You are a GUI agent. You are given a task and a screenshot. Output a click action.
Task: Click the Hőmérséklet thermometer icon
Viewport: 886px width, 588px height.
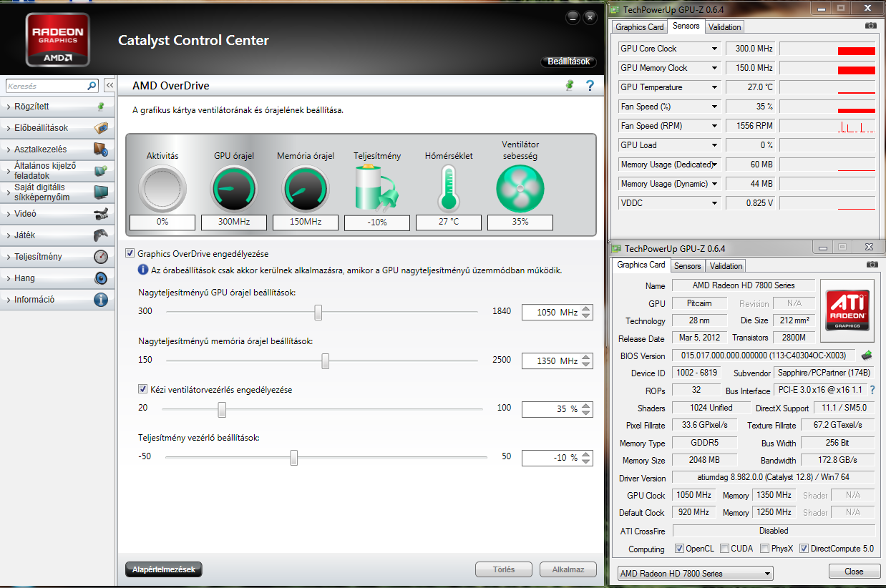click(449, 189)
